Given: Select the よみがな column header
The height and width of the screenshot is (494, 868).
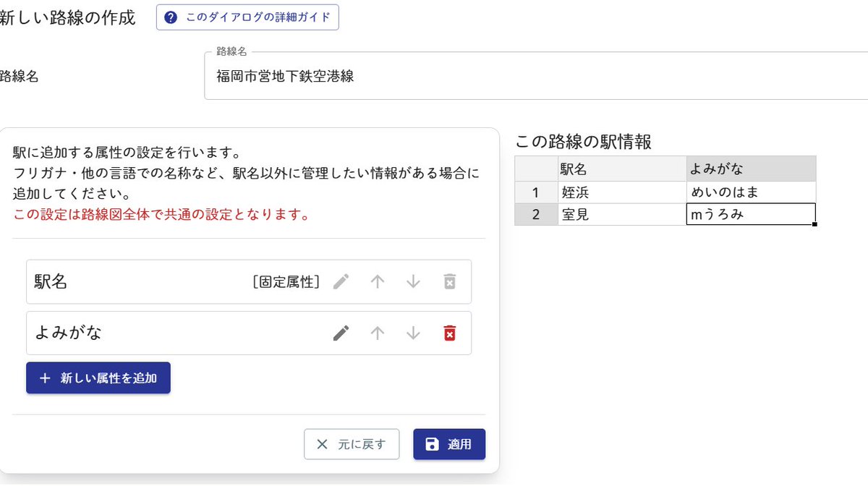Looking at the screenshot, I should click(751, 169).
